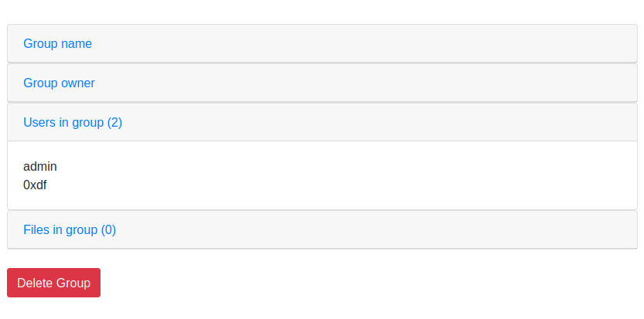The width and height of the screenshot is (644, 319).
Task: Click the user count (2) in header
Action: (x=114, y=122)
